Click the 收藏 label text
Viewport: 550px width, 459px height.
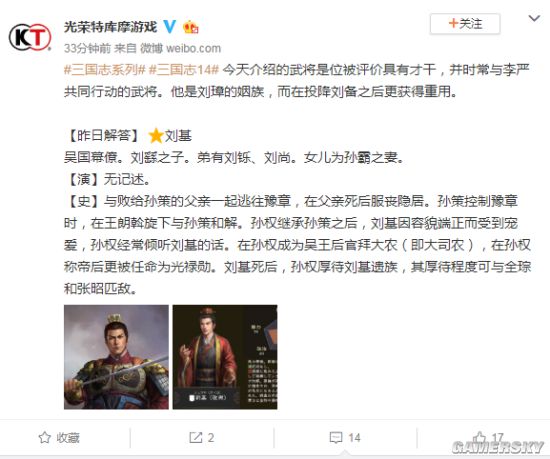click(x=68, y=438)
